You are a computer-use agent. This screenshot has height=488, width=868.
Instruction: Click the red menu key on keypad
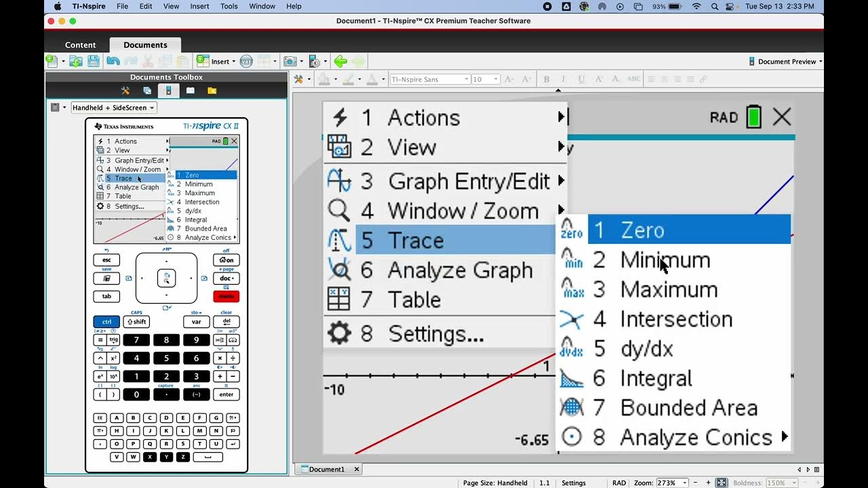226,296
